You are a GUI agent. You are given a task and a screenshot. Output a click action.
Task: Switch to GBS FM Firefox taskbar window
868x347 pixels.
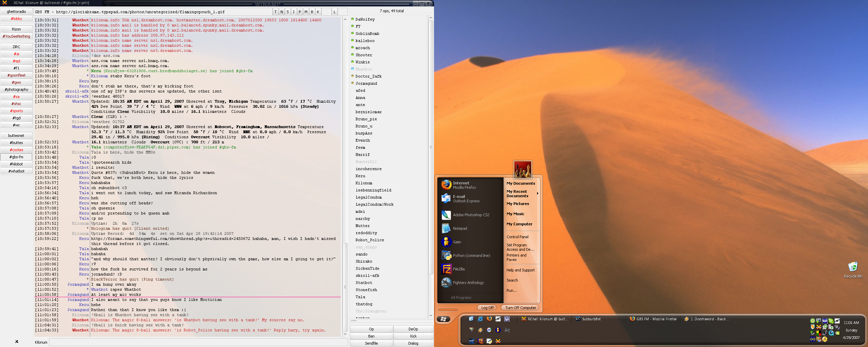(x=653, y=319)
